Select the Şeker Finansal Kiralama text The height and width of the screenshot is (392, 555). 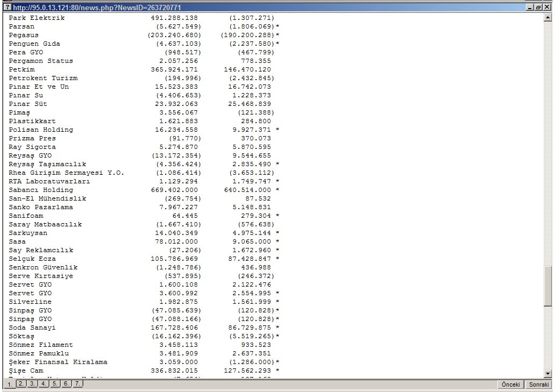coord(58,362)
